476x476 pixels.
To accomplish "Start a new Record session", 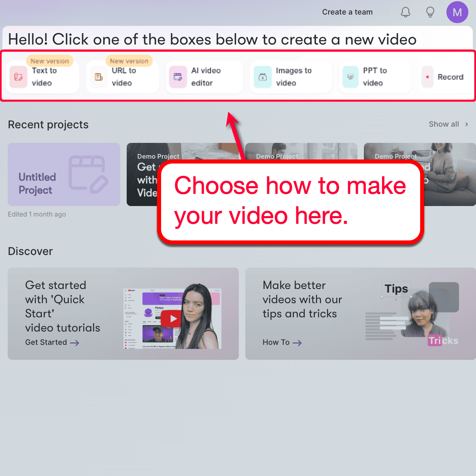I will click(446, 77).
